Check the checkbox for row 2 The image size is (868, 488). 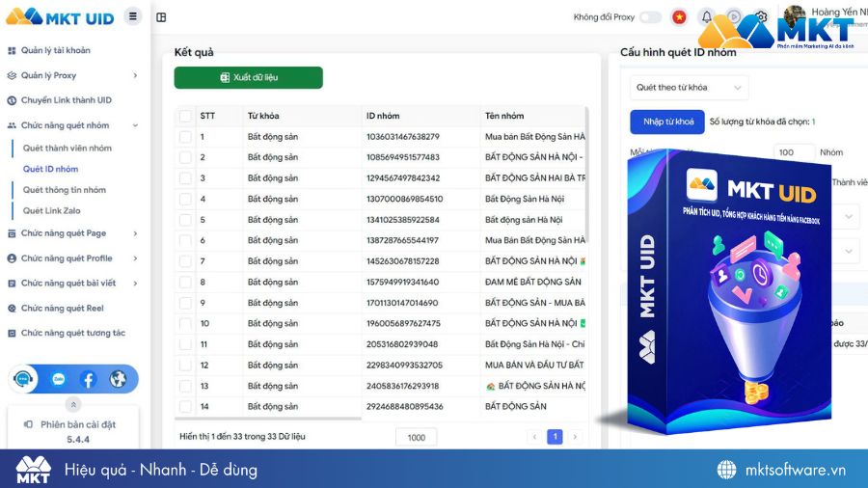coord(185,158)
